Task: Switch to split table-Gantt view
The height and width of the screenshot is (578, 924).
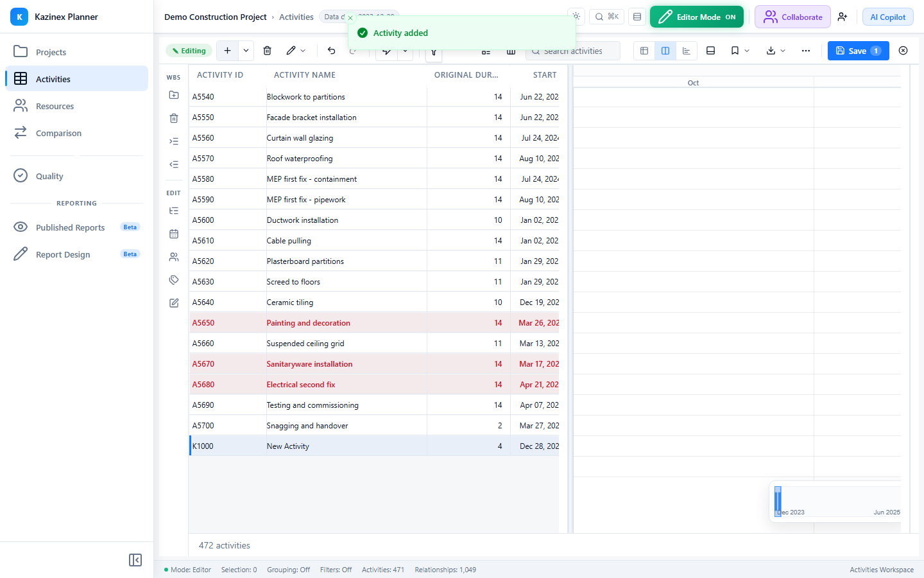Action: tap(665, 51)
